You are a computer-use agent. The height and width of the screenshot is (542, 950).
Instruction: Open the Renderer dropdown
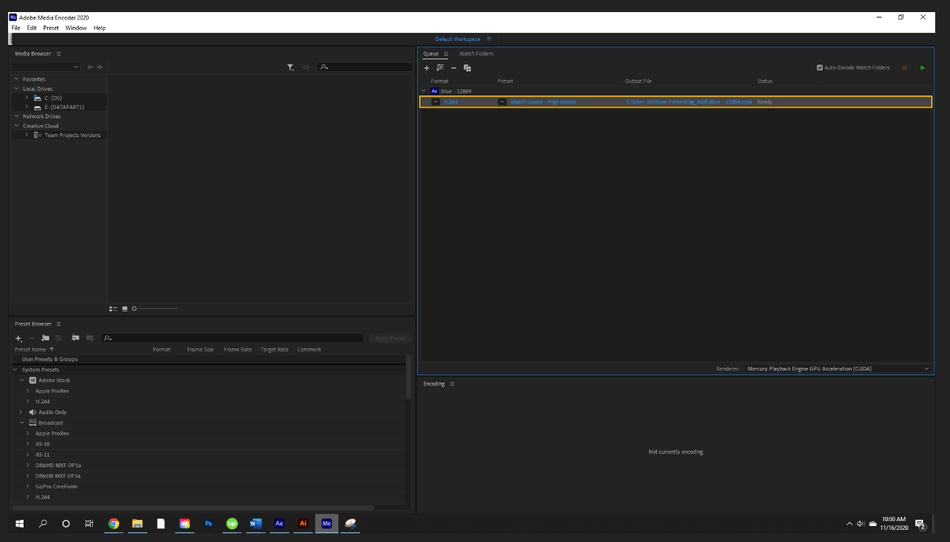(x=837, y=368)
